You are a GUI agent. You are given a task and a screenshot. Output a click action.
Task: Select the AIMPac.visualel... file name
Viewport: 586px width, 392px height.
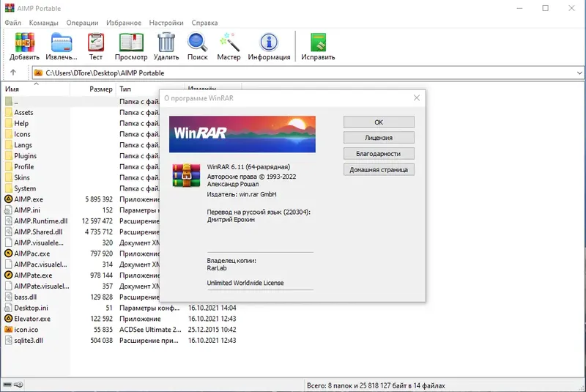[41, 265]
